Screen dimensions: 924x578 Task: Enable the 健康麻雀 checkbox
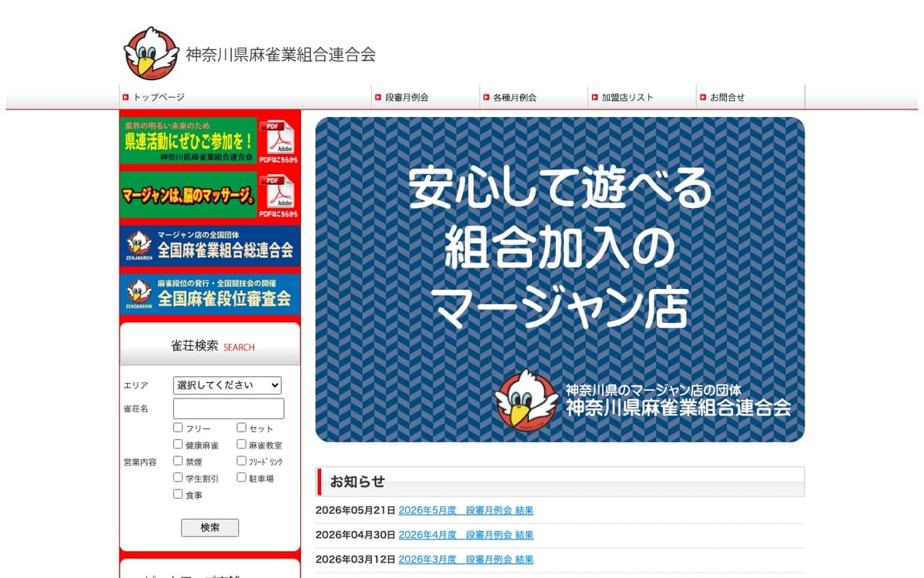pos(178,444)
